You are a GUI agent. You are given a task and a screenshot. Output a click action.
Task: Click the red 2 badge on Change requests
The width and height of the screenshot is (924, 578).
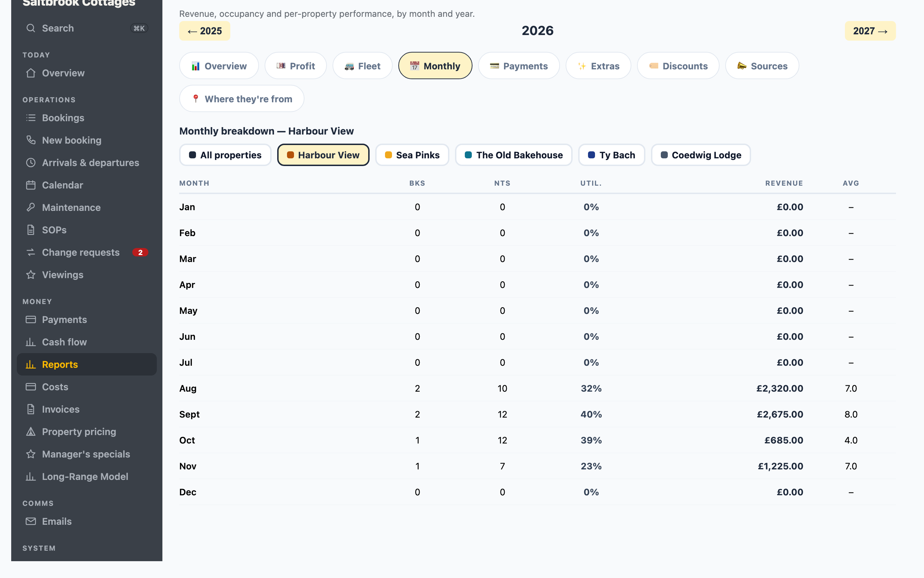(140, 252)
